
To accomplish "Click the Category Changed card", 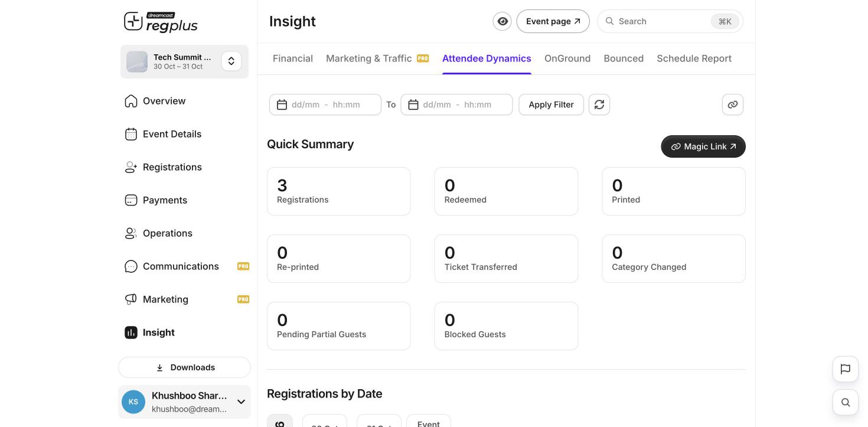I will (674, 259).
